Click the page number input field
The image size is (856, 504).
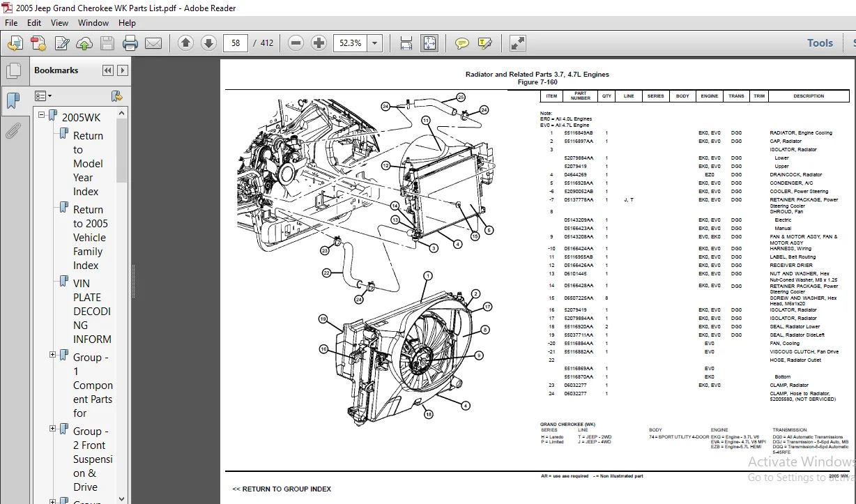coord(236,43)
